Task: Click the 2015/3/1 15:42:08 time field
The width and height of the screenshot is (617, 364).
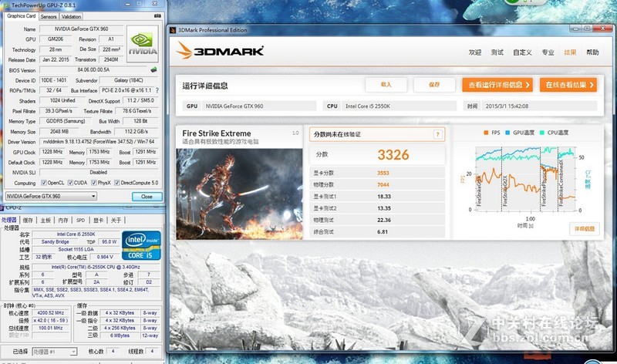Action: point(539,106)
